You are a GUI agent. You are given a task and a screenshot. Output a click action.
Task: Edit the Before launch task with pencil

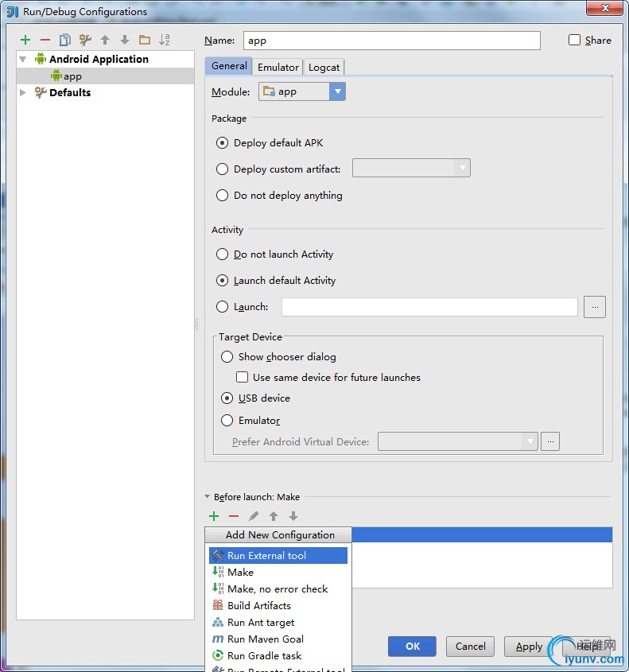pyautogui.click(x=254, y=516)
